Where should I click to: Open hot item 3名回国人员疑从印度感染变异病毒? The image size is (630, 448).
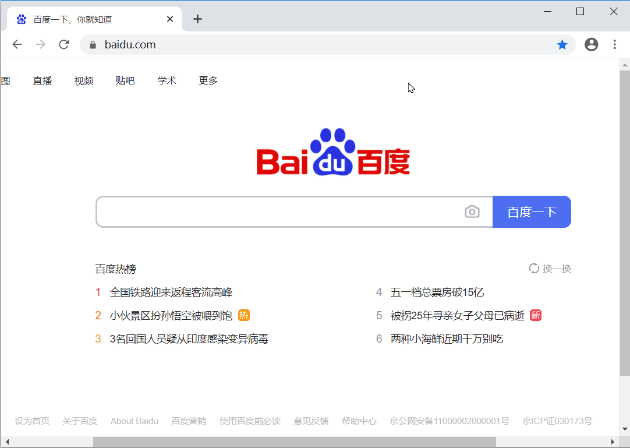[189, 339]
